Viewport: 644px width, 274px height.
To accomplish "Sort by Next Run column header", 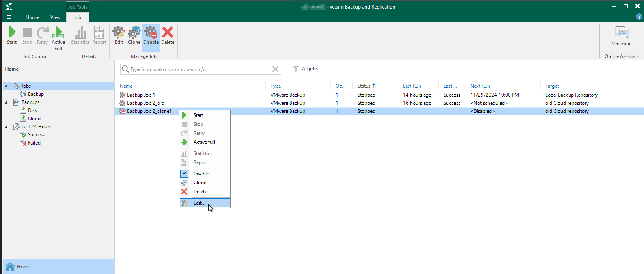I will 480,86.
